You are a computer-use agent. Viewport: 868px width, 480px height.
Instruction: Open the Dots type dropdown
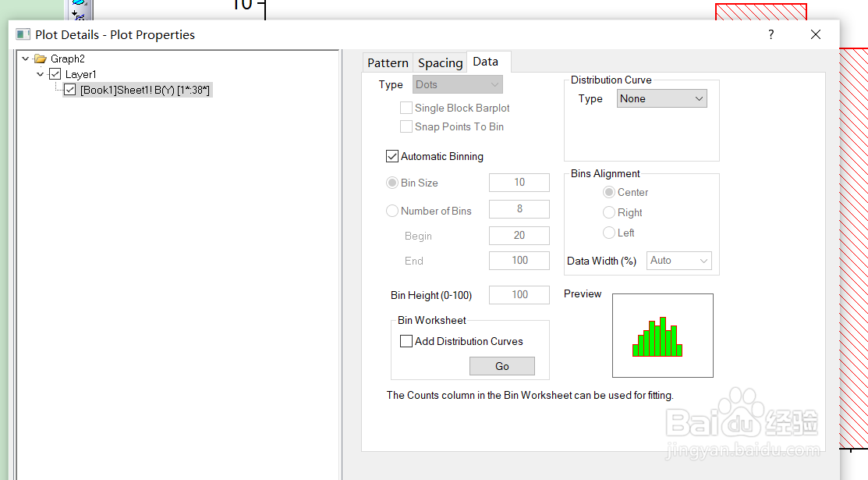458,84
